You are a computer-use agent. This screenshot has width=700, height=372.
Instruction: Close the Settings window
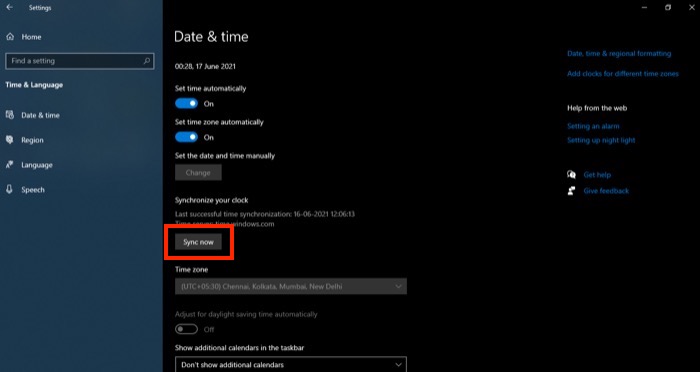(692, 8)
